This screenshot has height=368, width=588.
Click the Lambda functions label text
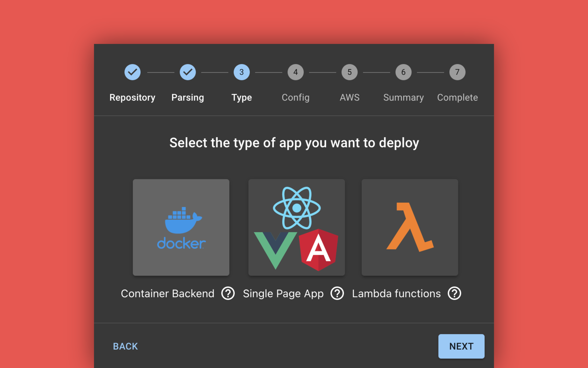coord(396,294)
